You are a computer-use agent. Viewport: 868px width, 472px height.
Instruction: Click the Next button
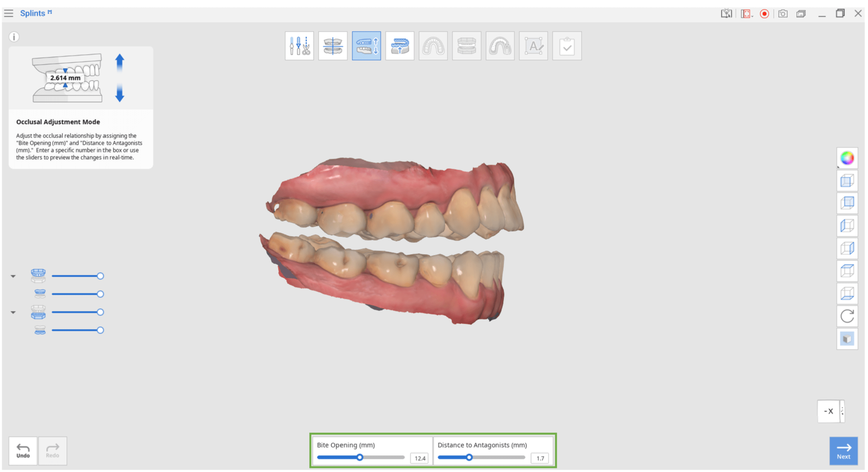tap(844, 451)
